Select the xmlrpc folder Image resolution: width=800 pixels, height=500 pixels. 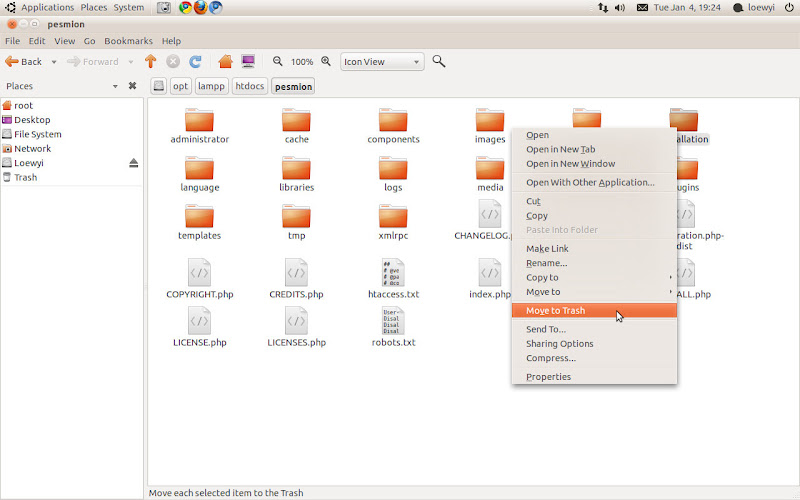(x=393, y=222)
